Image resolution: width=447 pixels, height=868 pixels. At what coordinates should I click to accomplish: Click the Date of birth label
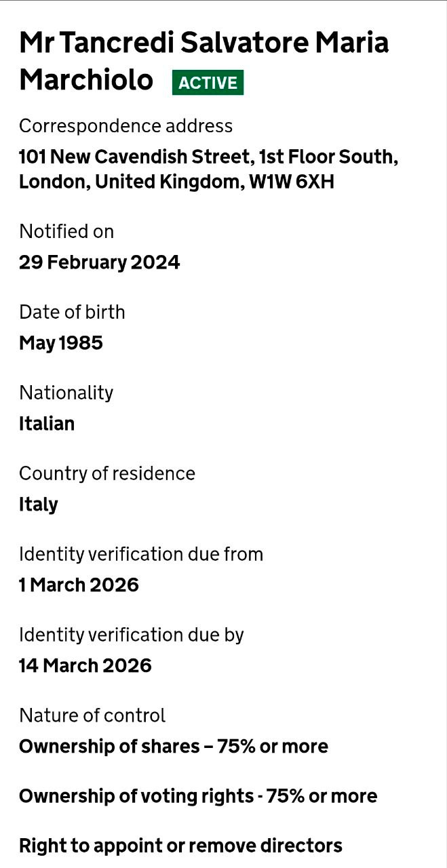pos(72,312)
